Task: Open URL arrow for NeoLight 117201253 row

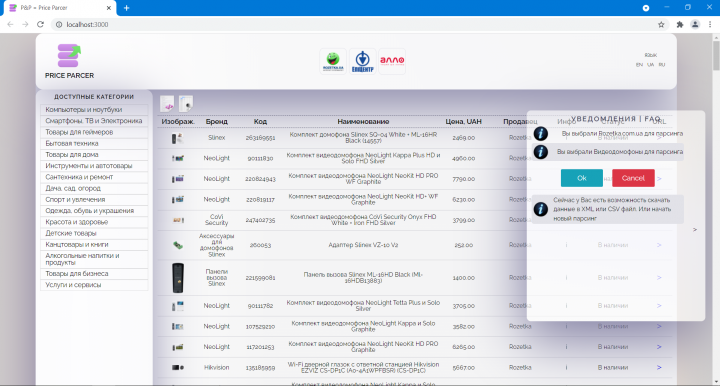Action: click(x=659, y=347)
